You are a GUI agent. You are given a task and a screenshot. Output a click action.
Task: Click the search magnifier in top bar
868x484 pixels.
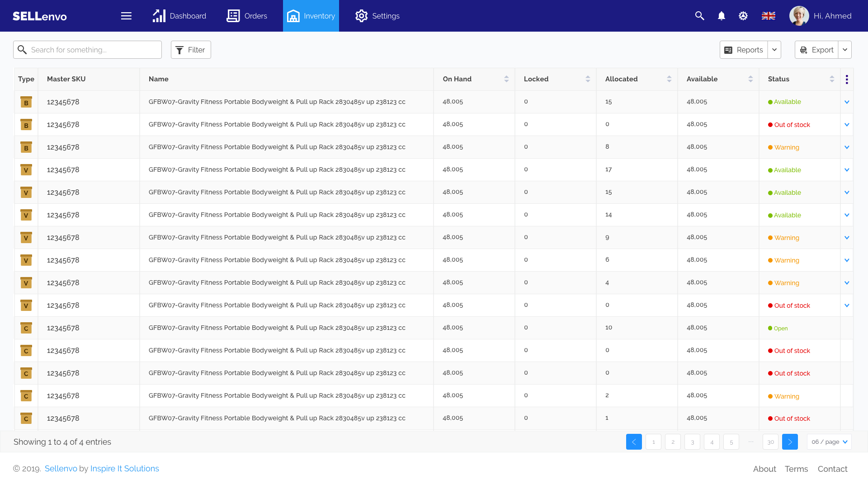(x=699, y=16)
